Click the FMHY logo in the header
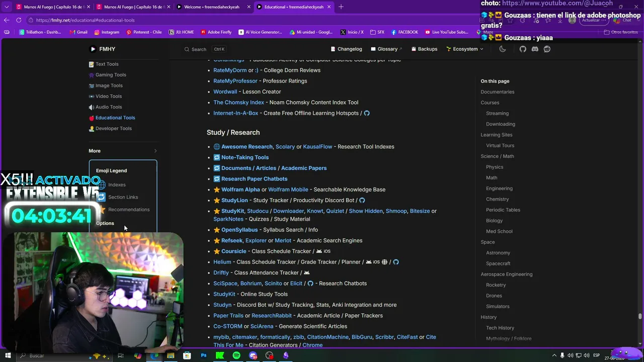 [x=103, y=49]
